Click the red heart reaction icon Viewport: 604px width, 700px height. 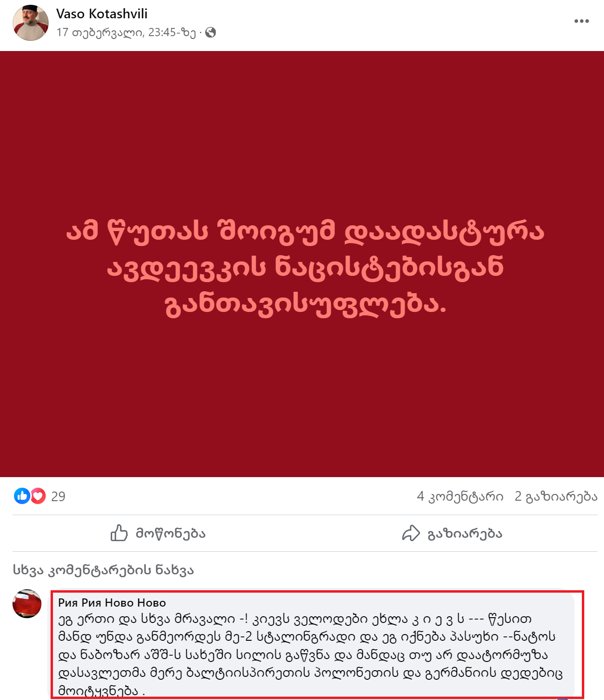[38, 496]
